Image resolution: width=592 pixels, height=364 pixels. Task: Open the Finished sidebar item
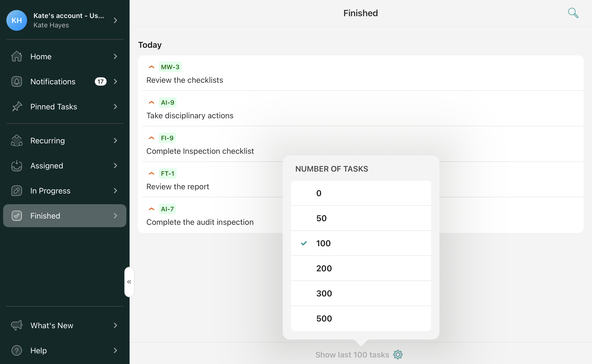65,216
